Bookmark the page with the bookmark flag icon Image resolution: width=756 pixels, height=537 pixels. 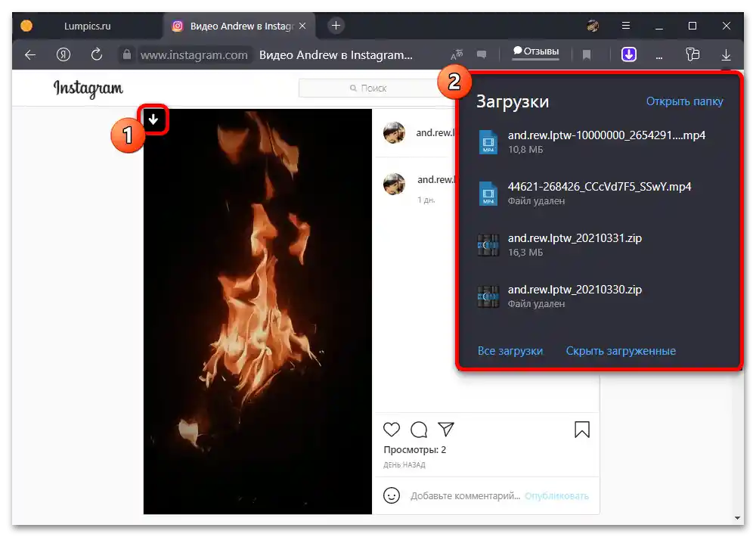587,55
